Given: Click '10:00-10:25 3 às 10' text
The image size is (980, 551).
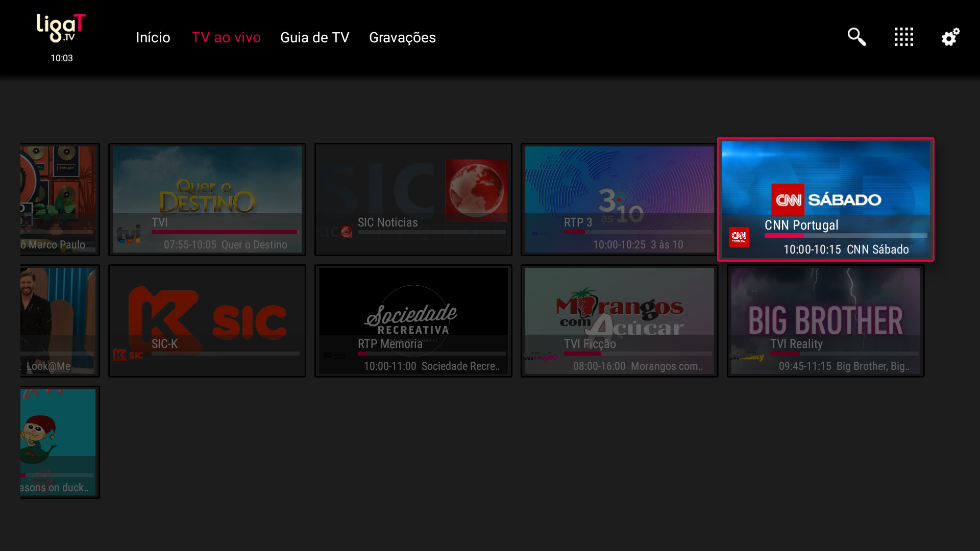Looking at the screenshot, I should (638, 245).
